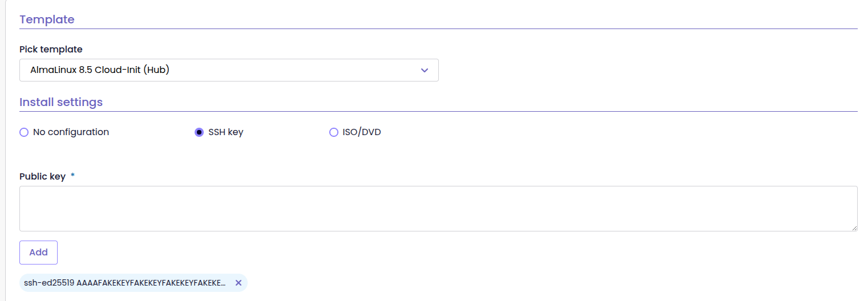Remove the ssh-ed25519 key chip
868x301 pixels.
[239, 283]
